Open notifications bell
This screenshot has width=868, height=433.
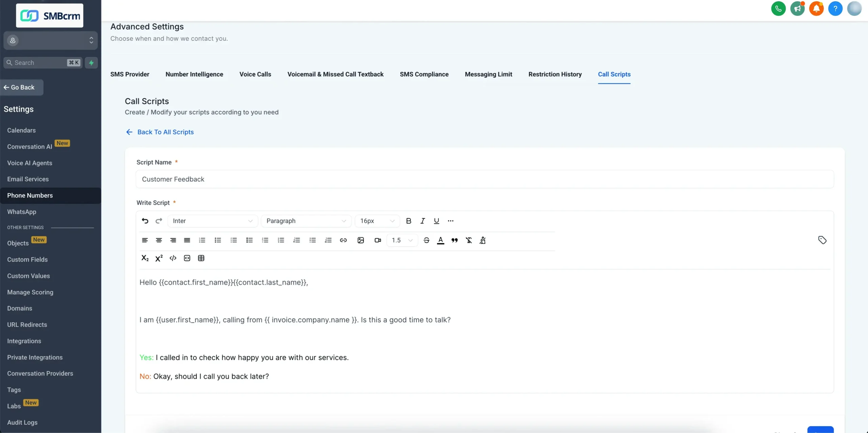tap(816, 8)
